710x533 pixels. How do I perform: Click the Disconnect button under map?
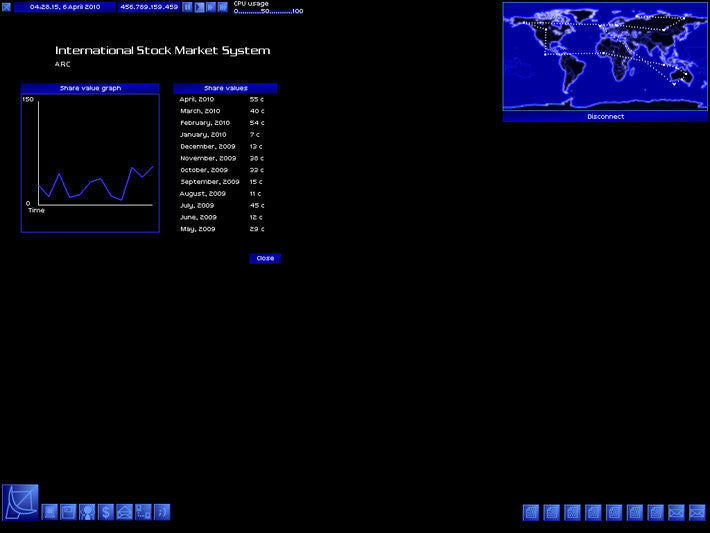tap(605, 117)
